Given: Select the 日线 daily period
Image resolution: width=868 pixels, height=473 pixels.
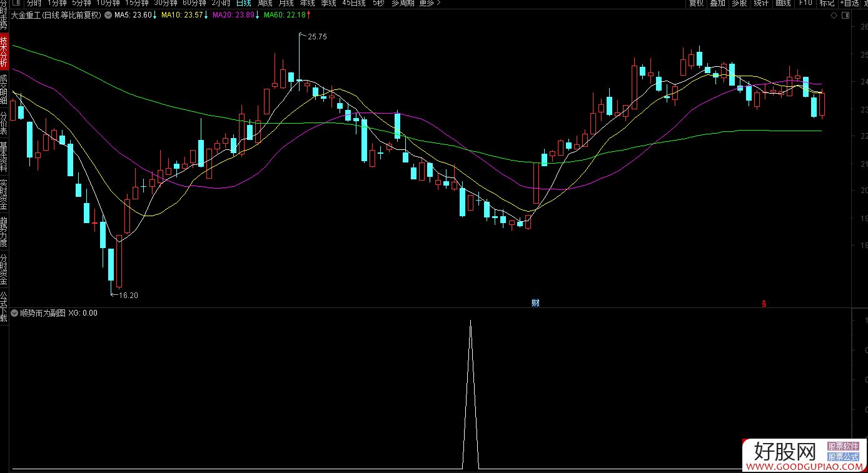Looking at the screenshot, I should [x=244, y=3].
